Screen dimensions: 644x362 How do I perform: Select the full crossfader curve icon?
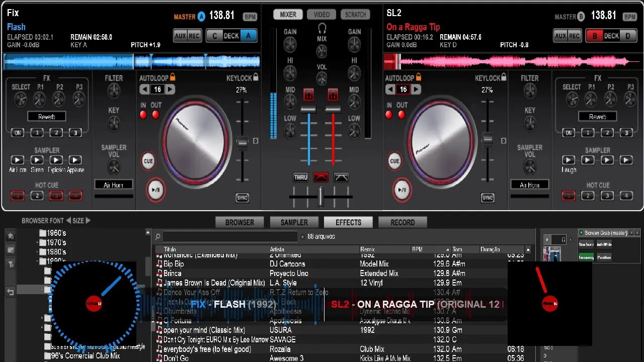coord(320,177)
